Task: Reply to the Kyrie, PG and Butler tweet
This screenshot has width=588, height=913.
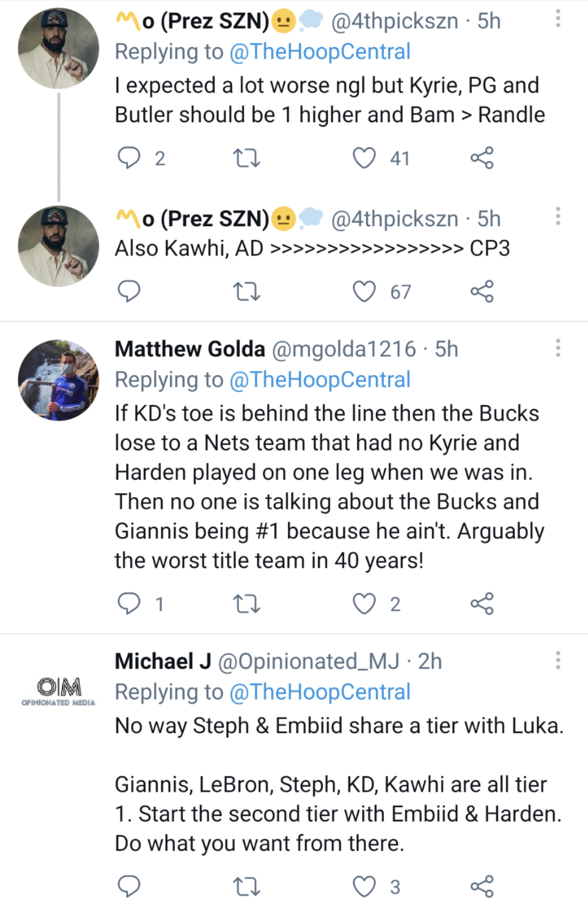Action: click(129, 158)
